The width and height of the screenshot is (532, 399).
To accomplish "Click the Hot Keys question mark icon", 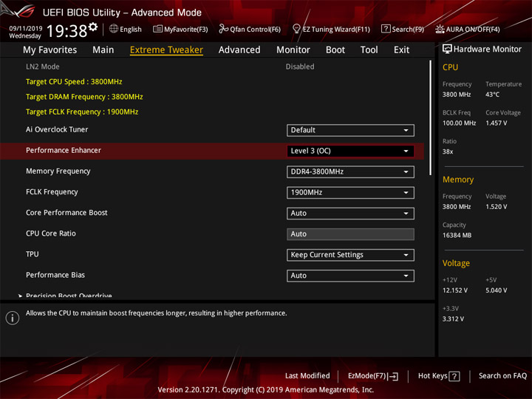I will click(454, 376).
